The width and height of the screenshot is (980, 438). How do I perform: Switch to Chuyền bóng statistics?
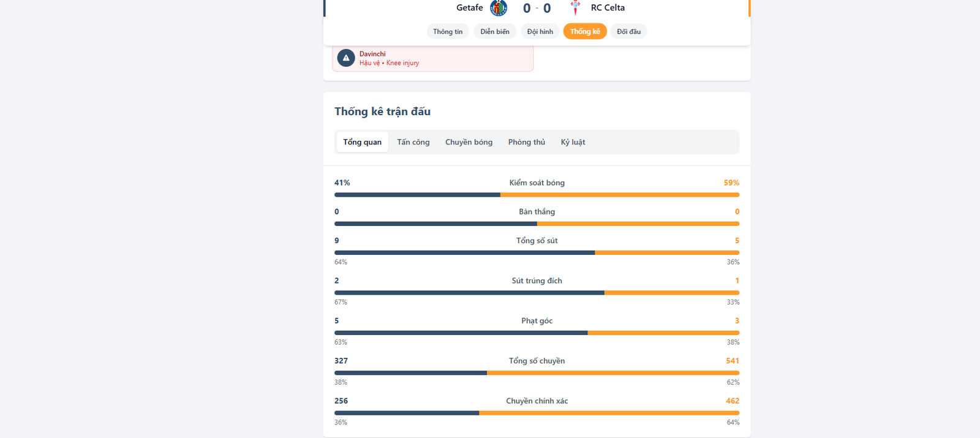(x=469, y=142)
